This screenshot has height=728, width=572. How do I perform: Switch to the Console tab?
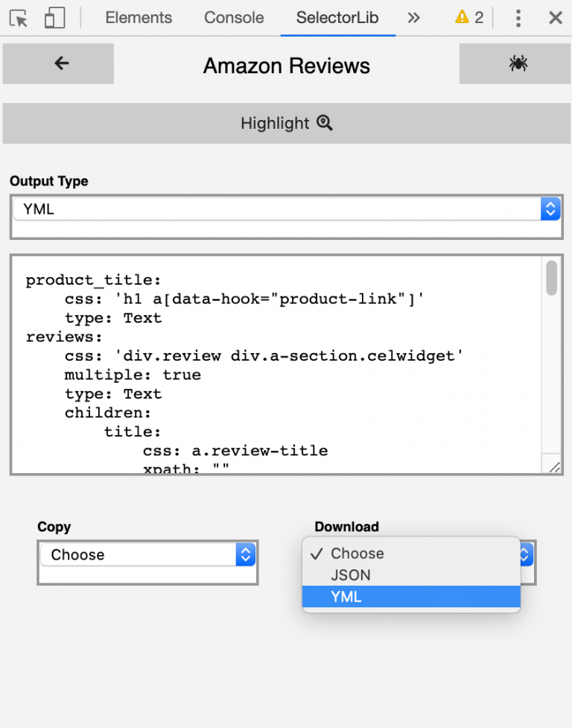click(233, 17)
